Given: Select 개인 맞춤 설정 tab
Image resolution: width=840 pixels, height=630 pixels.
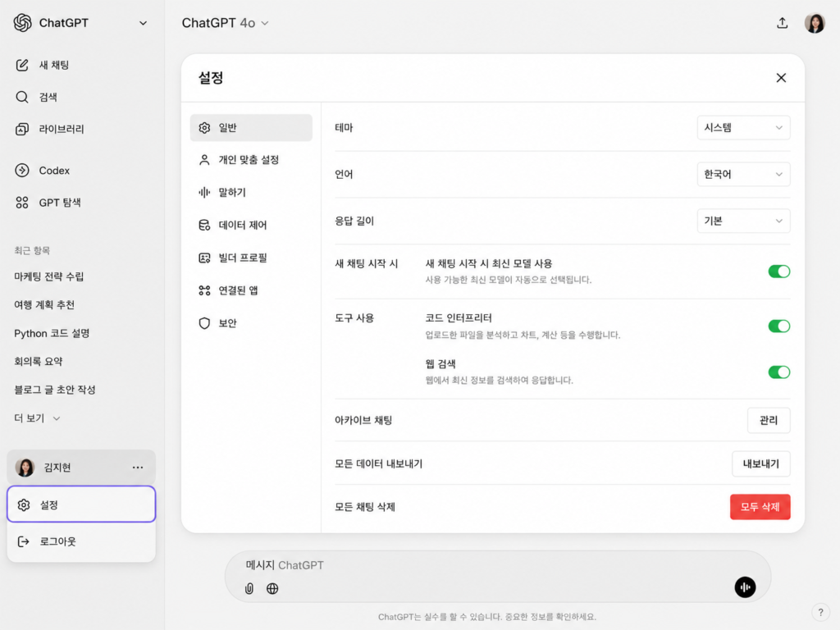Looking at the screenshot, I should pyautogui.click(x=251, y=160).
